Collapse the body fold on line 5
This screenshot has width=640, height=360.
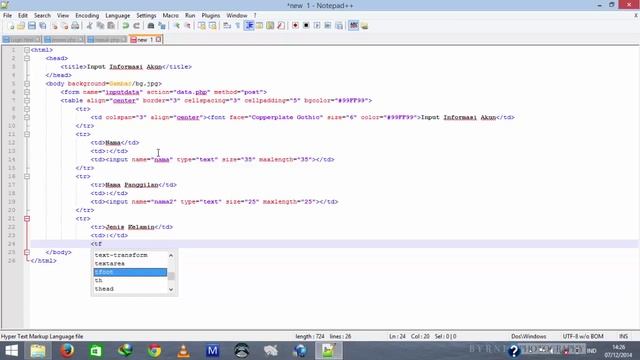click(27, 84)
